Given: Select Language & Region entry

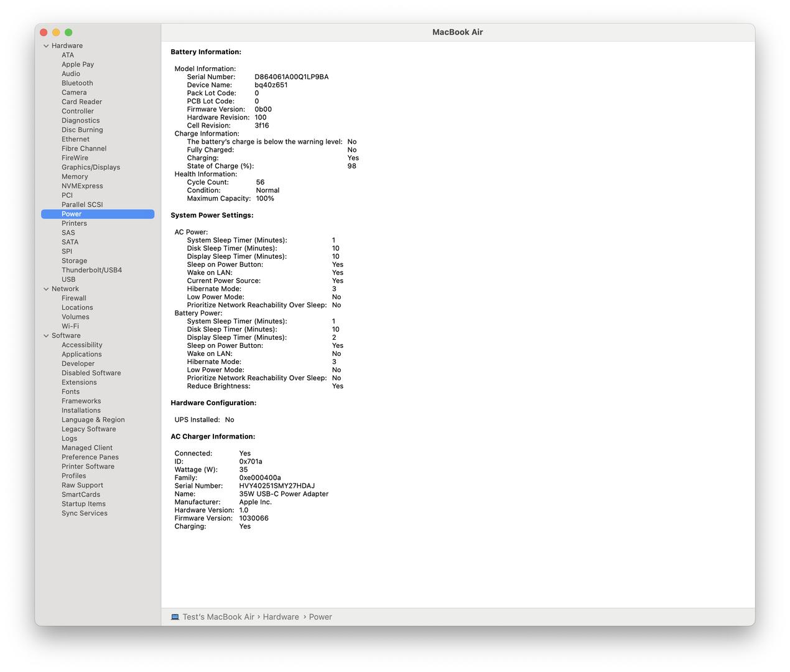Looking at the screenshot, I should [93, 420].
